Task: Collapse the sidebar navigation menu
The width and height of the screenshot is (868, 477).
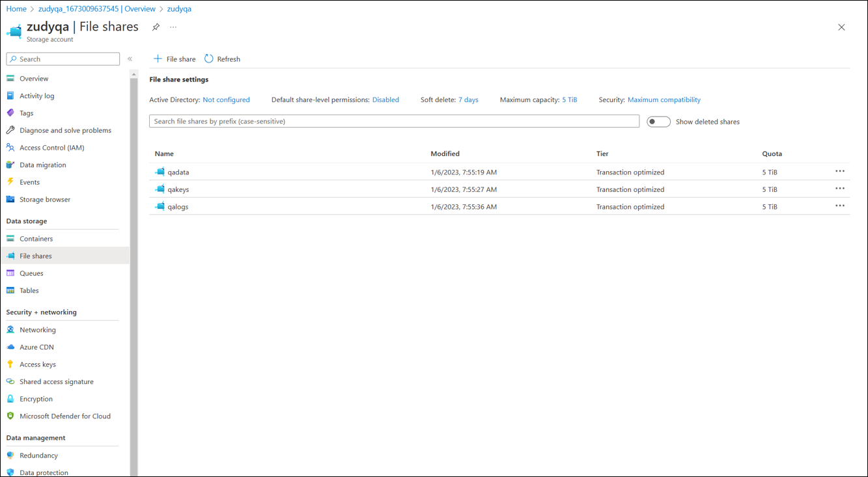Action: point(130,59)
